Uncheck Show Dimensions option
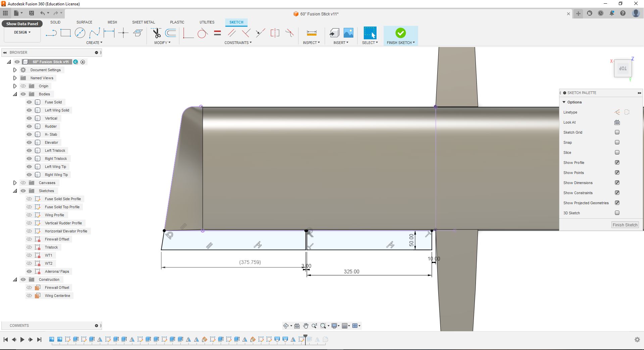Viewport: 644px width, 350px height. [x=617, y=183]
